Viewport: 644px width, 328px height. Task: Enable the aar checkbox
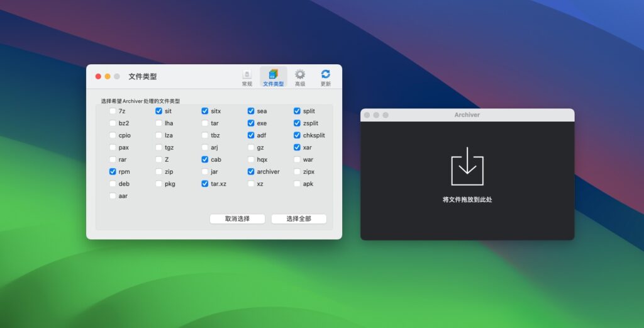113,196
